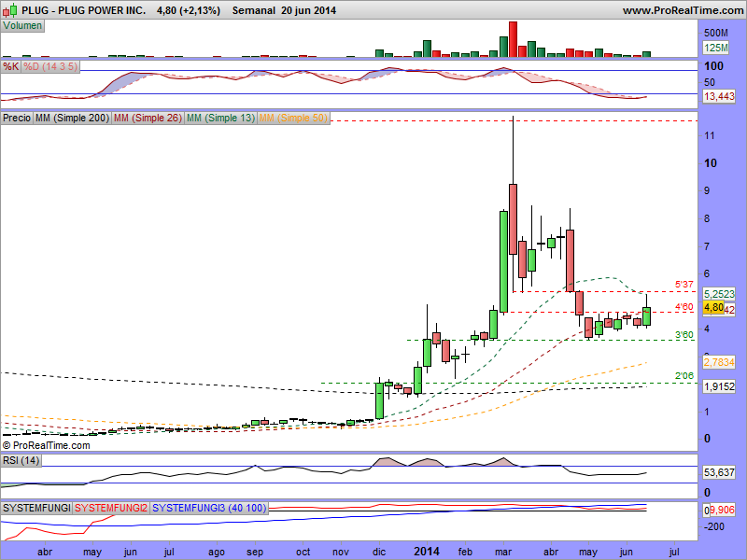
Task: Open the www.ProRealTime.com link in header
Action: (x=683, y=10)
